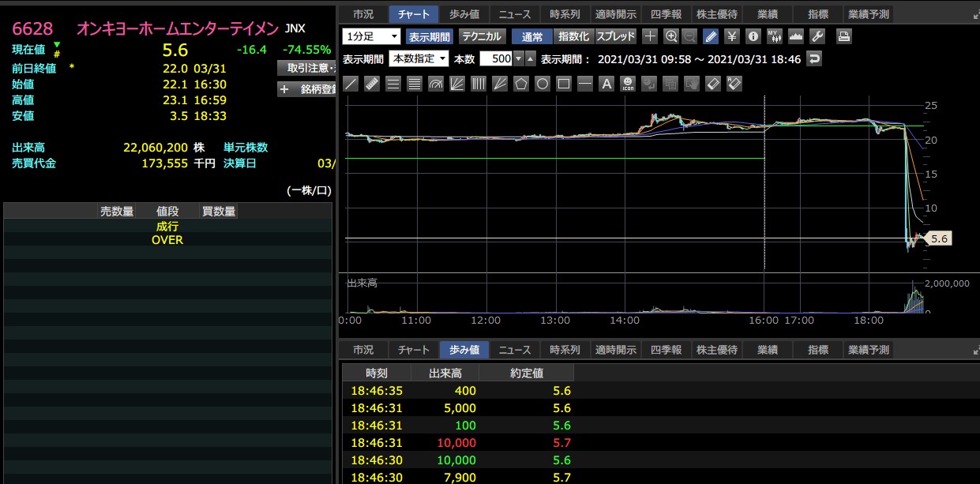Select the circle shape tool
The height and width of the screenshot is (484, 980).
pyautogui.click(x=543, y=83)
